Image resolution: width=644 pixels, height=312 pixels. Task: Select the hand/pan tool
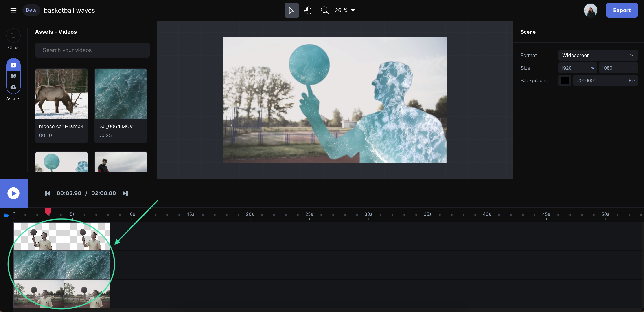(308, 10)
